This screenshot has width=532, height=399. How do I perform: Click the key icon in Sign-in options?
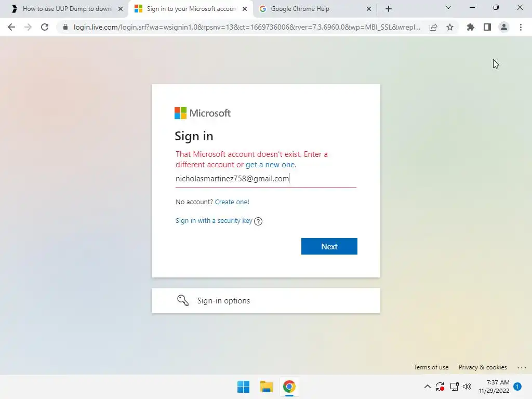183,300
